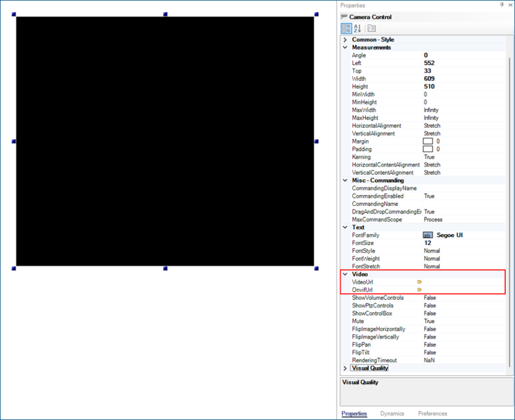
Task: Toggle the Mute True value
Action: click(463, 321)
